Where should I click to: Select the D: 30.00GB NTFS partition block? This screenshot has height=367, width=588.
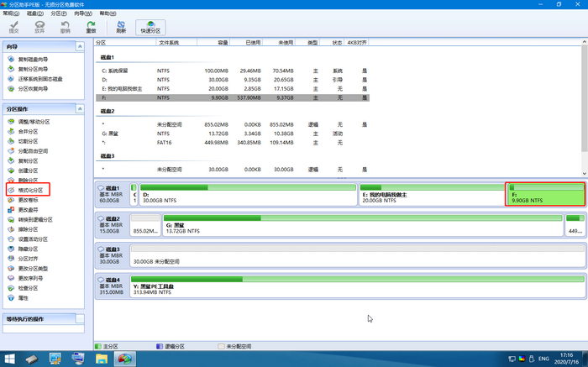coord(248,197)
